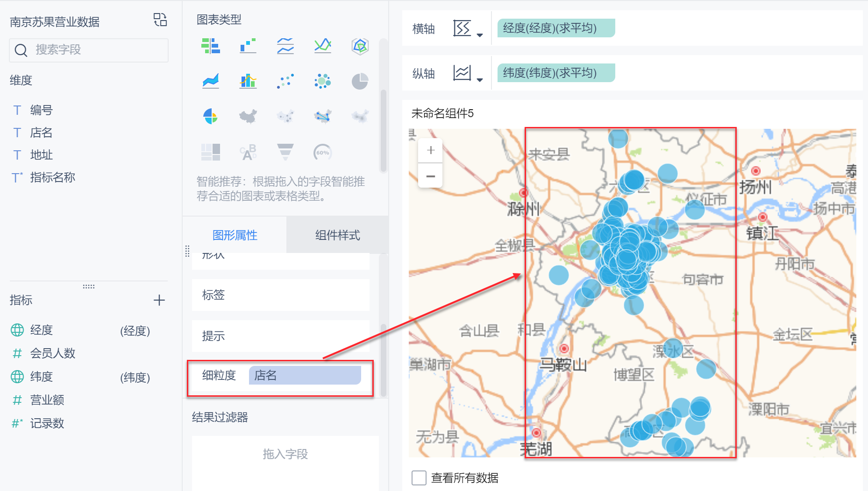
Task: Choose the scatter plot chart type
Action: 285,81
